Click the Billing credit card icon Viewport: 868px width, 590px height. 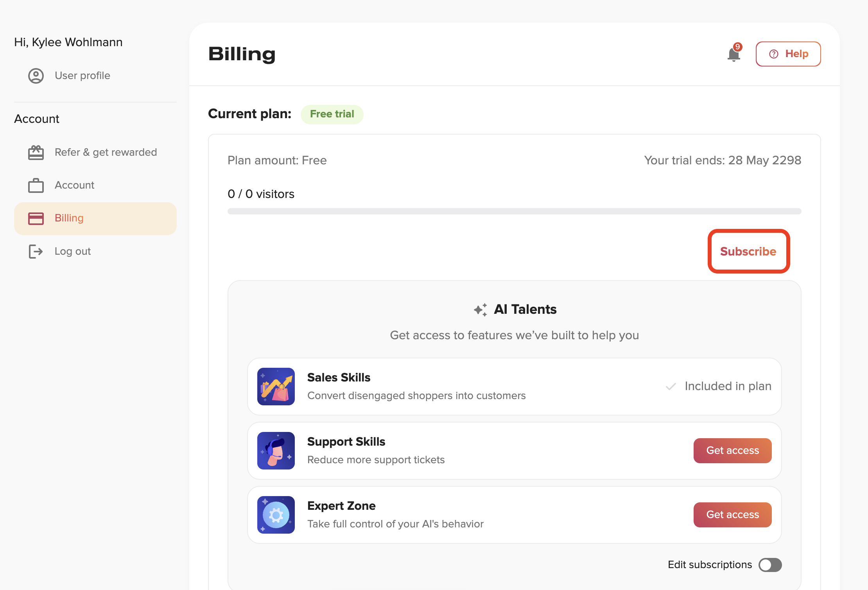coord(36,218)
